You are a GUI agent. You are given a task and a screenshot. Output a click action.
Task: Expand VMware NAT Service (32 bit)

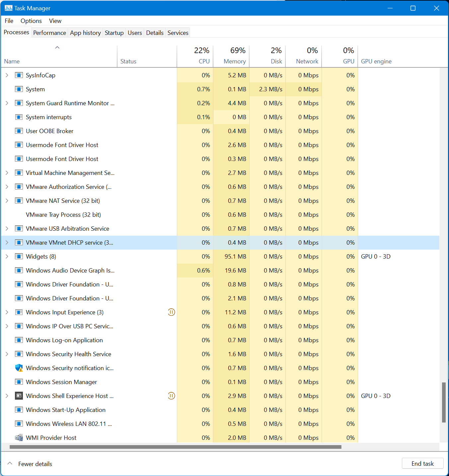[7, 200]
